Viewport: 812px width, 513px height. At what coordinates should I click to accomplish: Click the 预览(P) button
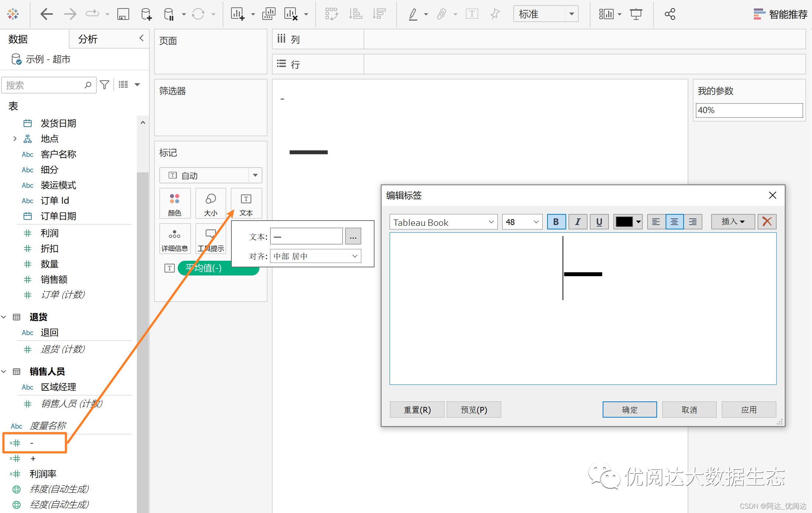[474, 410]
